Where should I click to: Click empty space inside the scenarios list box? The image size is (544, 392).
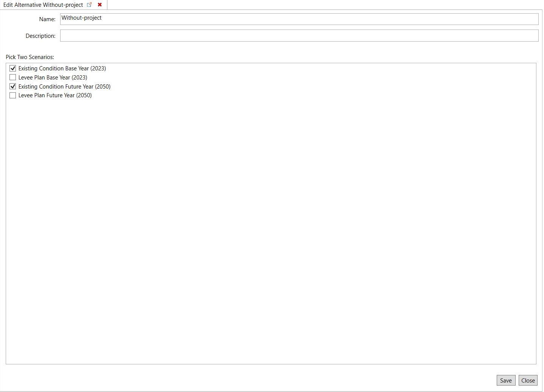[271, 227]
